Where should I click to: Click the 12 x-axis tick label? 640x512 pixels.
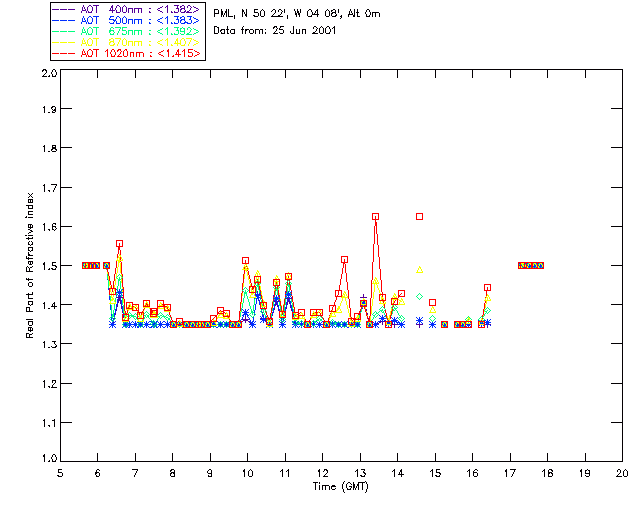(322, 473)
